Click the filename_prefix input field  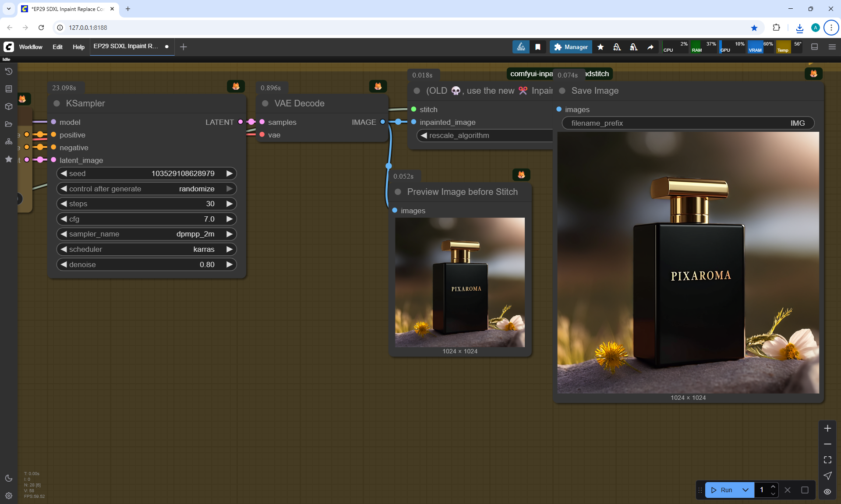pyautogui.click(x=688, y=123)
